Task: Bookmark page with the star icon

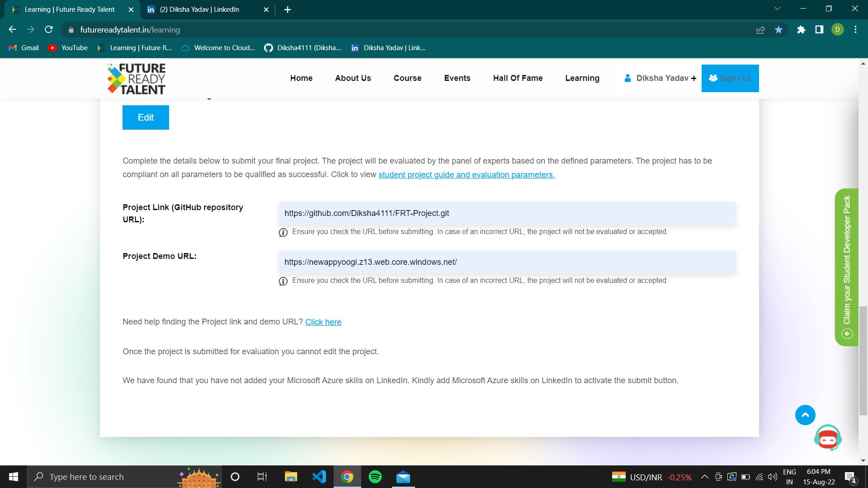Action: point(778,30)
